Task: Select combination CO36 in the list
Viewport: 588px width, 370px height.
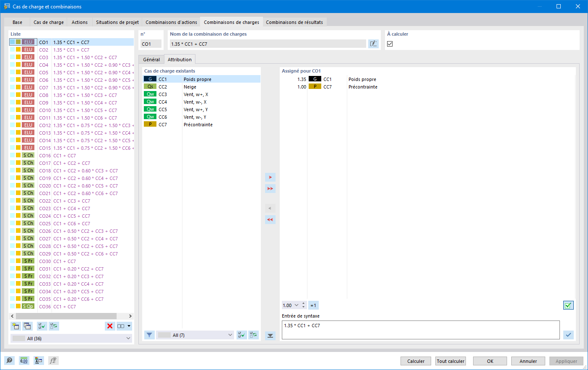Action: [x=71, y=307]
